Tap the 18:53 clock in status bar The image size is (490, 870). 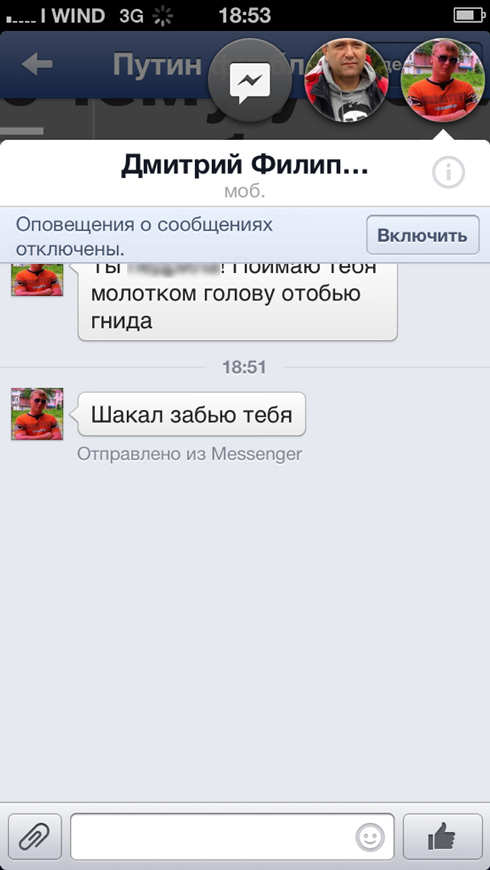[x=245, y=15]
